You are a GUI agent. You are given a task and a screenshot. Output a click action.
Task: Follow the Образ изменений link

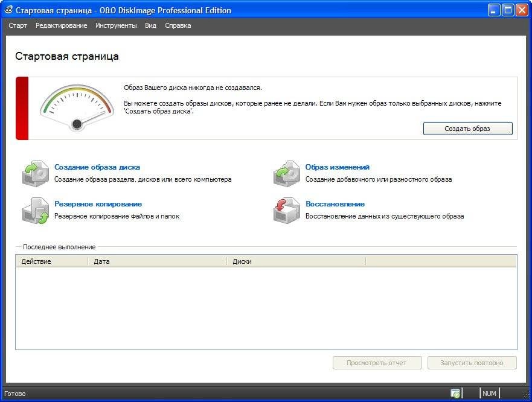click(x=337, y=167)
